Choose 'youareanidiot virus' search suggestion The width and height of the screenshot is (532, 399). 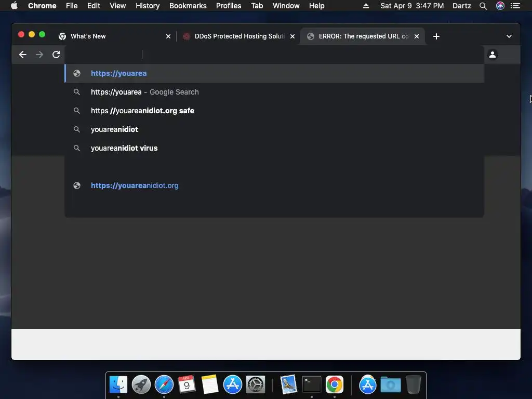coord(274,148)
